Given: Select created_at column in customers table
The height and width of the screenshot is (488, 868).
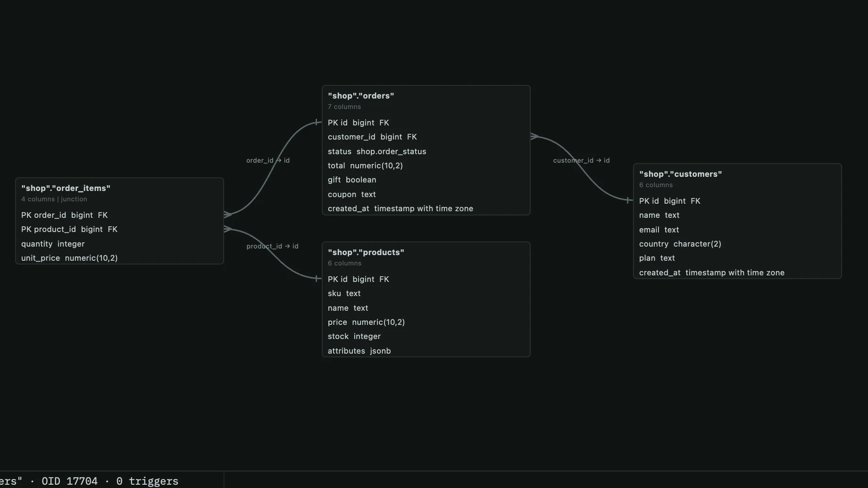Looking at the screenshot, I should 737,273.
